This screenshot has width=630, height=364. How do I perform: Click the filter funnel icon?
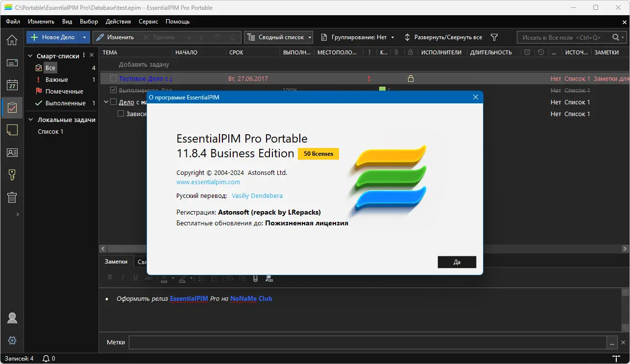[494, 37]
